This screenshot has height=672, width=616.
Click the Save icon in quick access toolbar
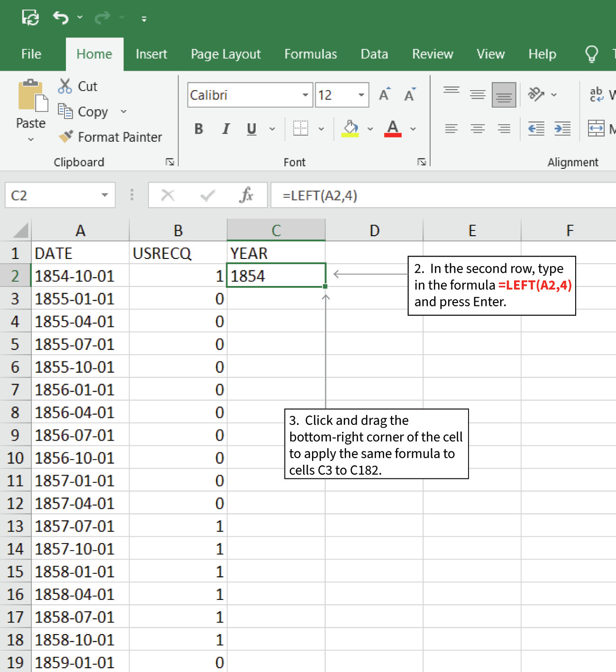30,18
